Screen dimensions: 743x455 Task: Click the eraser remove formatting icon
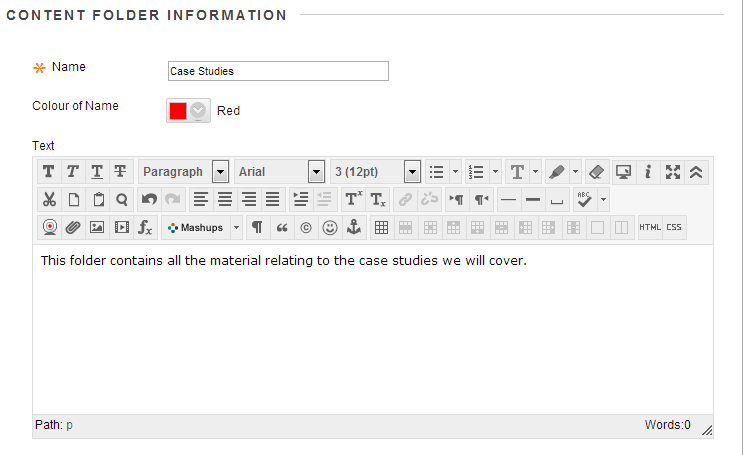[596, 172]
